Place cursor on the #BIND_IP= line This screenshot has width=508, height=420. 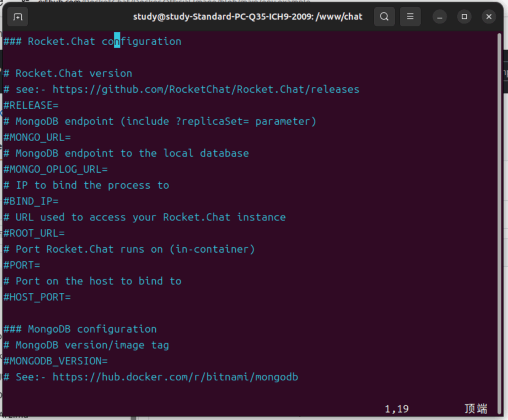point(31,201)
